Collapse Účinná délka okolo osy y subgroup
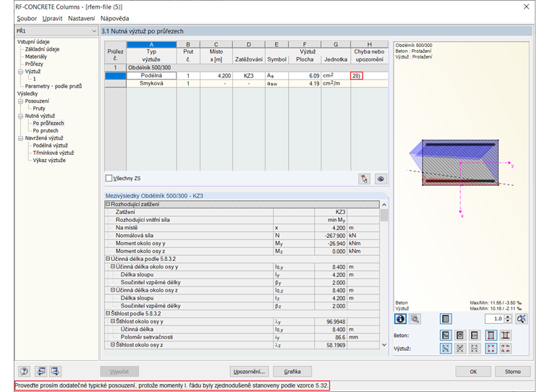The image size is (550, 392). [x=113, y=266]
